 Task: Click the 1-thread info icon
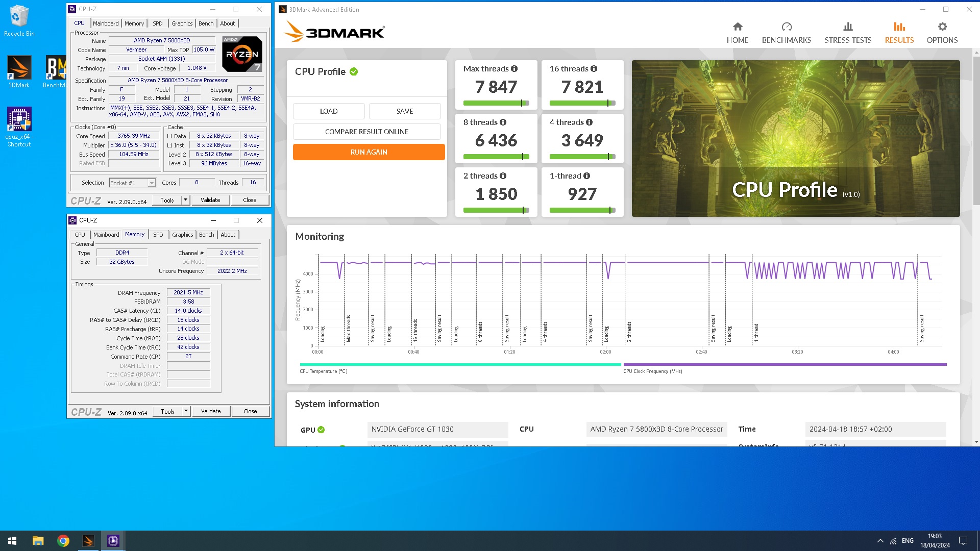pyautogui.click(x=586, y=176)
